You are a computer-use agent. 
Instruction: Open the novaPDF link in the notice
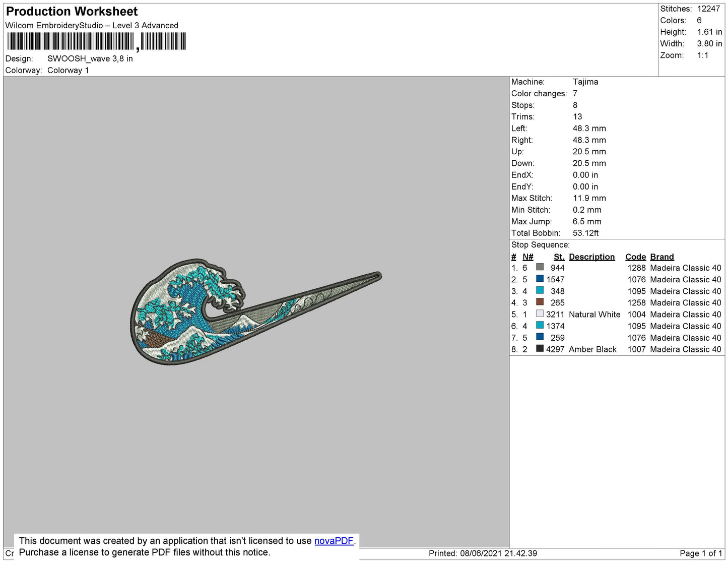coord(334,541)
